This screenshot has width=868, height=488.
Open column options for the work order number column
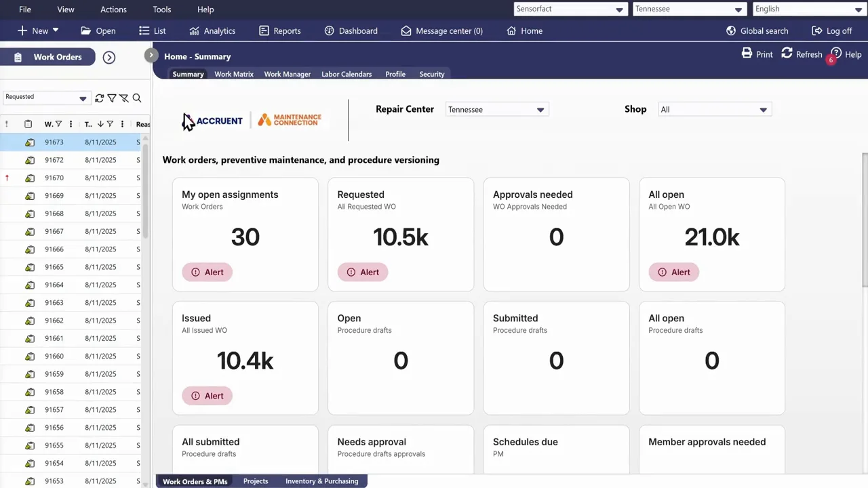pyautogui.click(x=71, y=124)
